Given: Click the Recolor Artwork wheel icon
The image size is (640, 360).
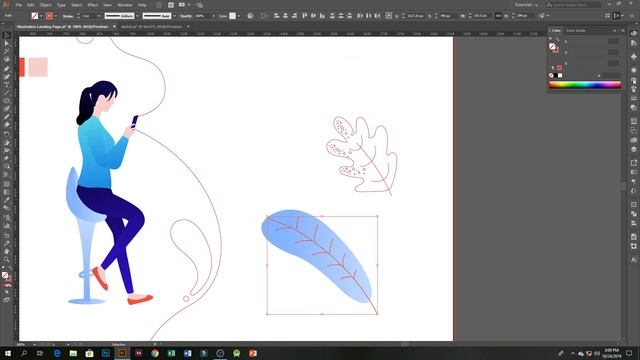Looking at the screenshot, I should point(250,16).
